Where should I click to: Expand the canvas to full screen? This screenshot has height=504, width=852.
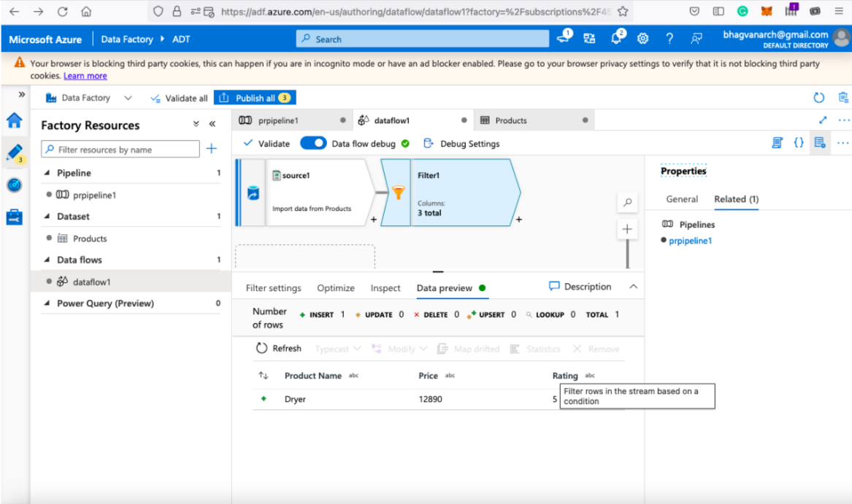823,120
